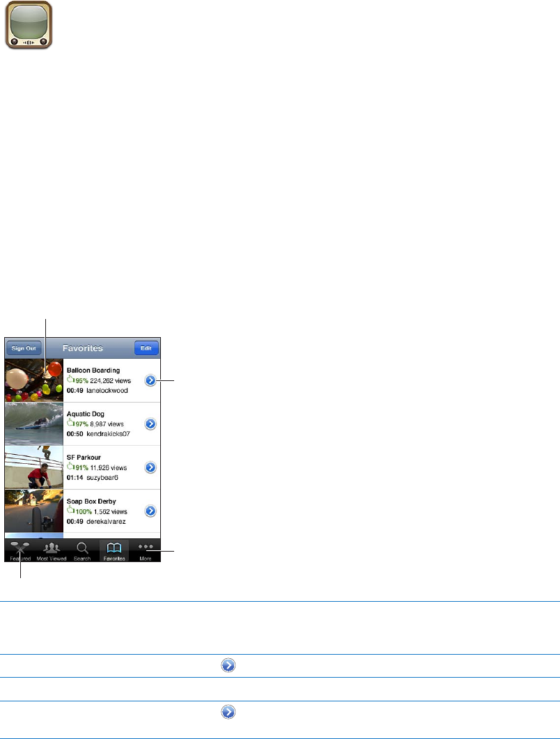Image resolution: width=560 pixels, height=739 pixels.
Task: Switch to the Search tab
Action: 82,551
